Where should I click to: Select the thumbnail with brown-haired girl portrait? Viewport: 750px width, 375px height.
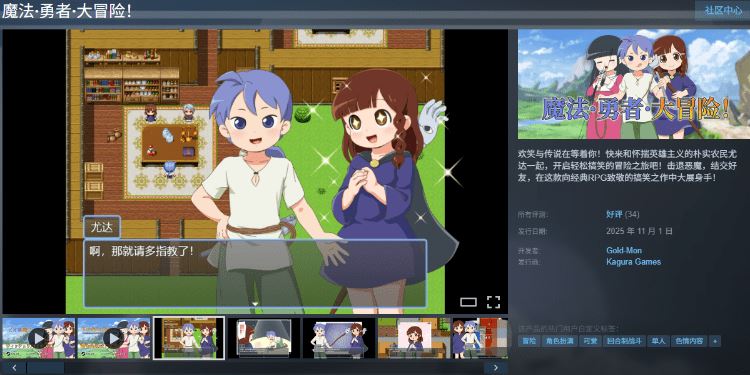(414, 338)
